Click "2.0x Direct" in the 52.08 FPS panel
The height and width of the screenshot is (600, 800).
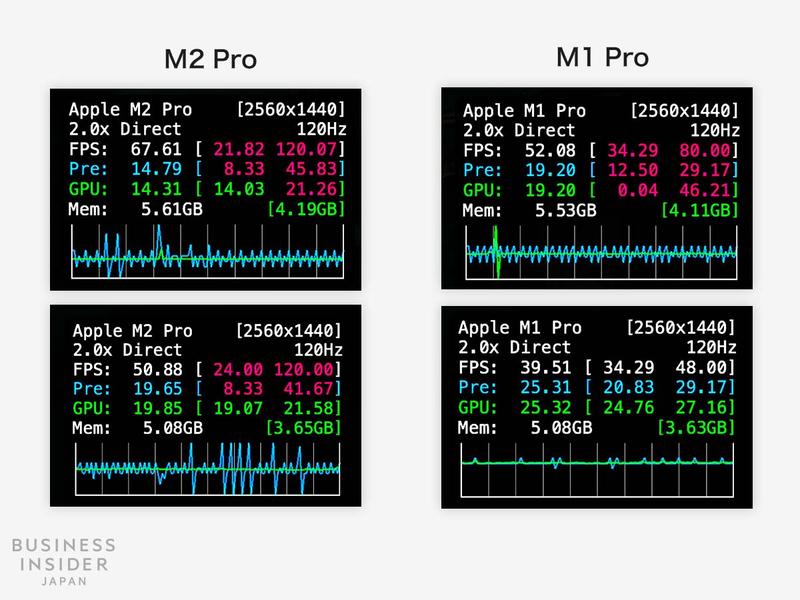(519, 131)
